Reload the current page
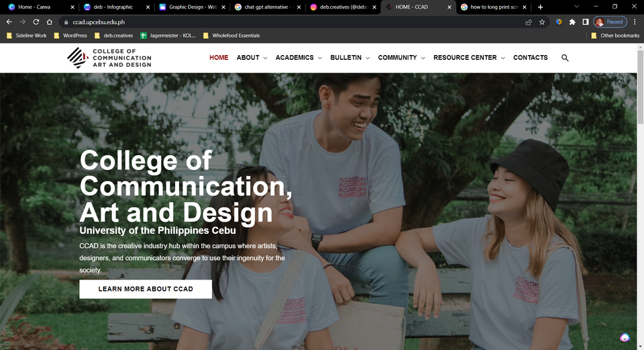644x350 pixels. [x=36, y=21]
